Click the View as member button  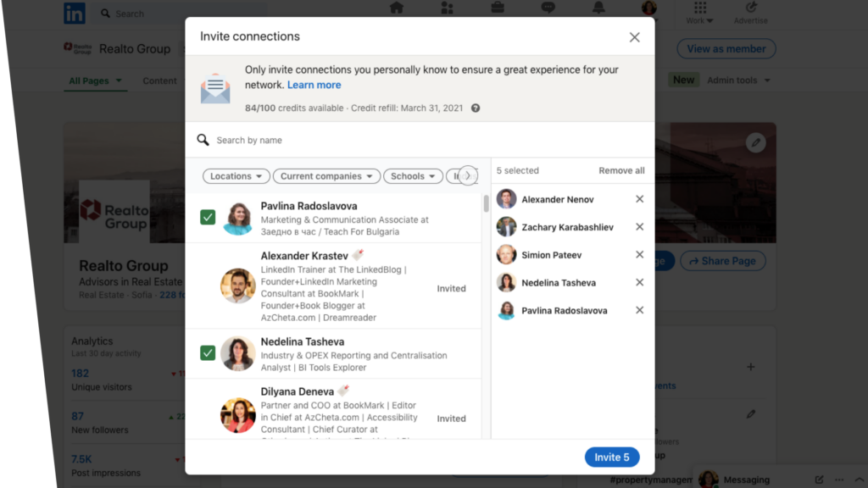click(726, 48)
